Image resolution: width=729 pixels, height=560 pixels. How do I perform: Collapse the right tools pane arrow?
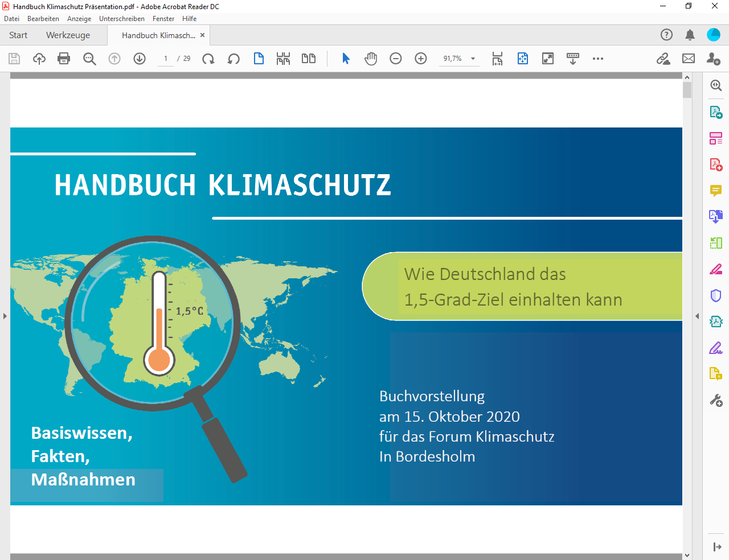coord(697,316)
